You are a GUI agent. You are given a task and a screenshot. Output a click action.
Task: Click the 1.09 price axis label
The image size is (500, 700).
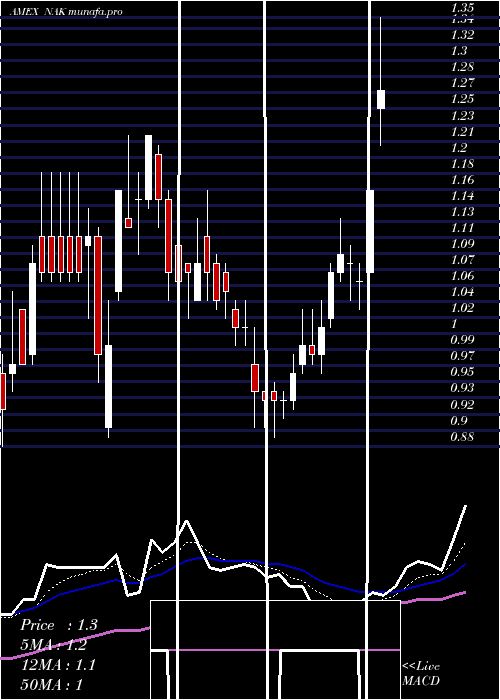(462, 244)
